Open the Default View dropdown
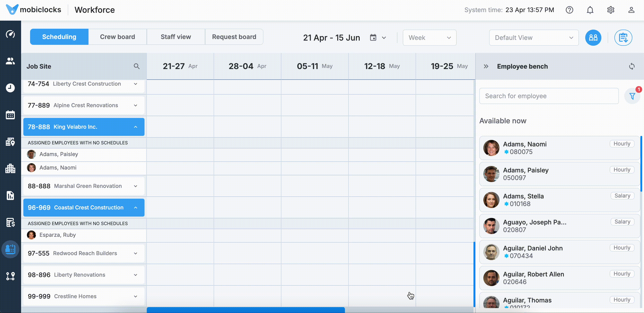Viewport: 644px width, 313px height. pos(534,38)
